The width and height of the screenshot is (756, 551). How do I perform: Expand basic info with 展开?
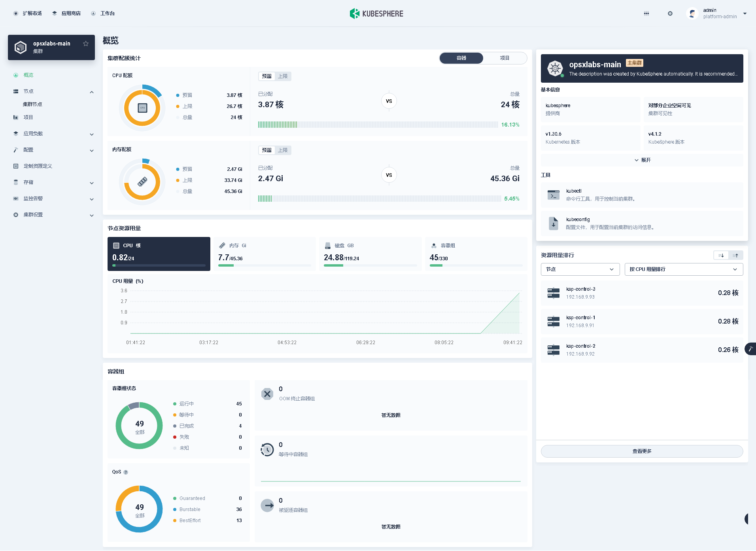click(x=642, y=160)
